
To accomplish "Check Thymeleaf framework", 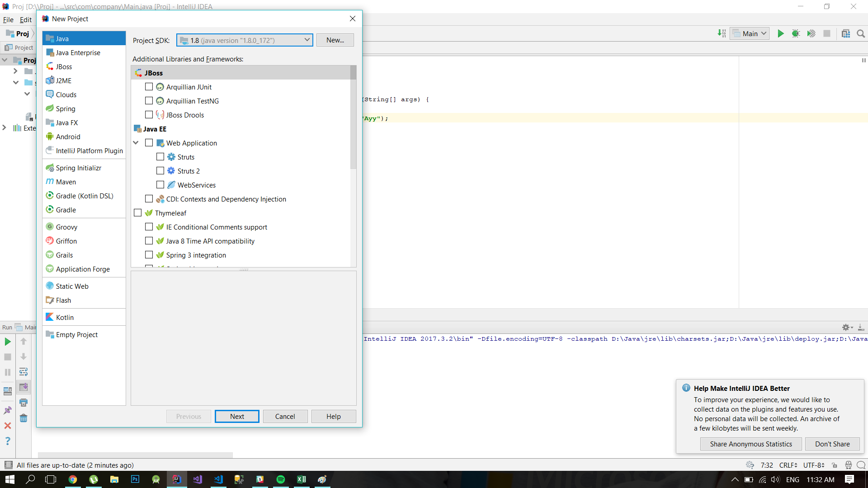I will tap(138, 212).
